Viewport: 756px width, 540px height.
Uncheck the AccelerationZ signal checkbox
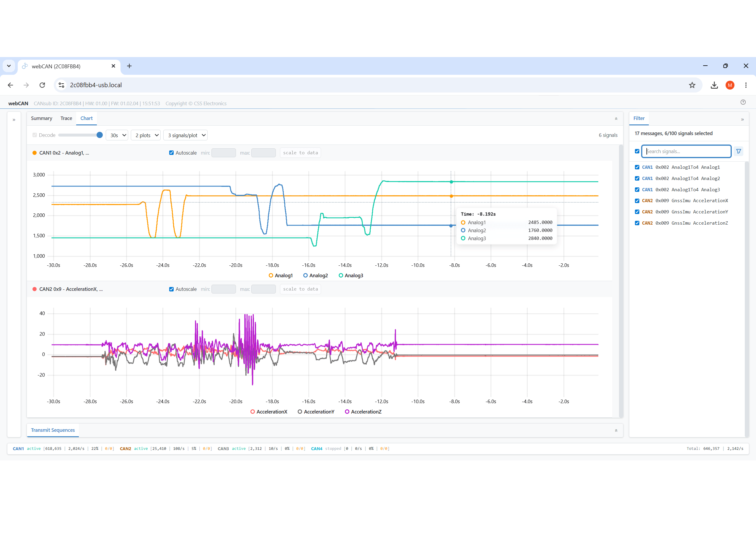pos(637,223)
